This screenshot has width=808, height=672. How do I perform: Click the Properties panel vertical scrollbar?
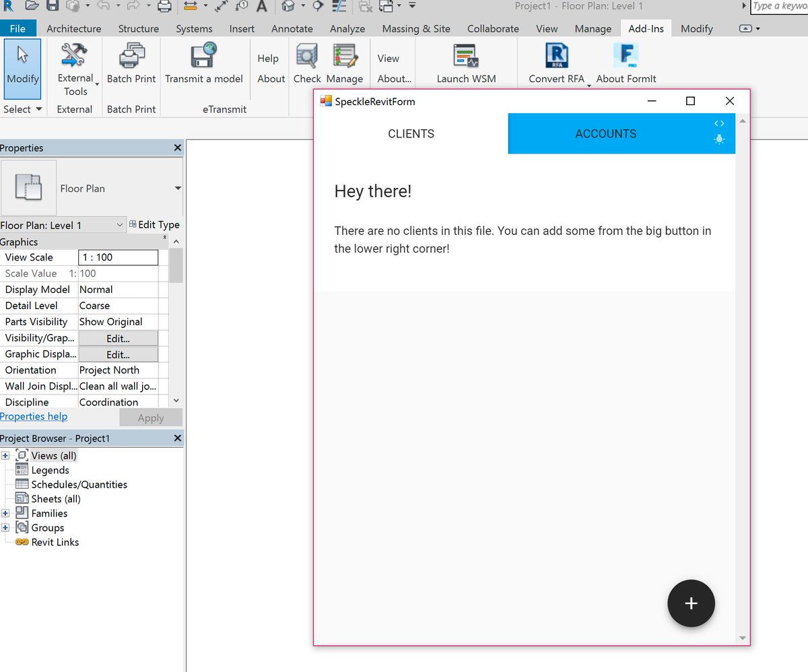coord(176,265)
